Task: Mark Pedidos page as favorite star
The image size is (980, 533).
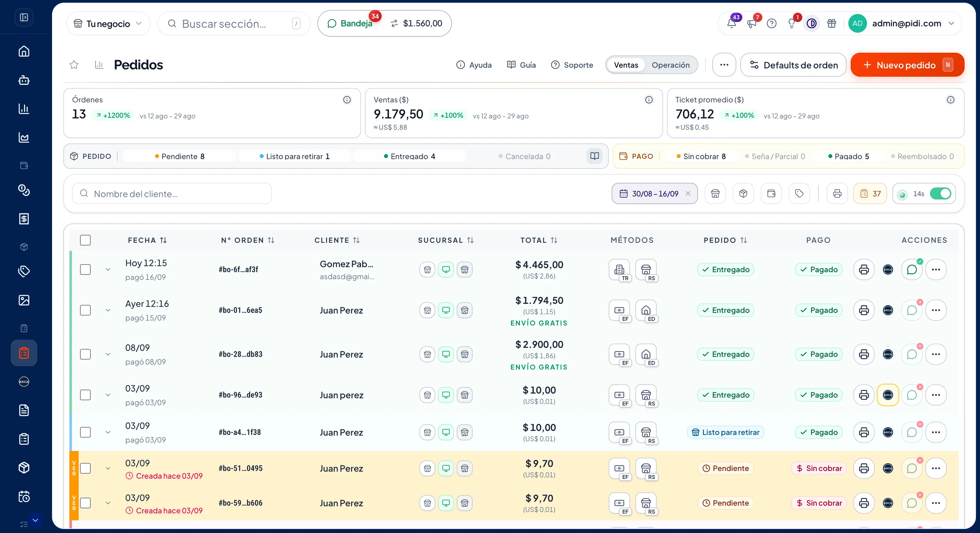Action: pos(74,65)
